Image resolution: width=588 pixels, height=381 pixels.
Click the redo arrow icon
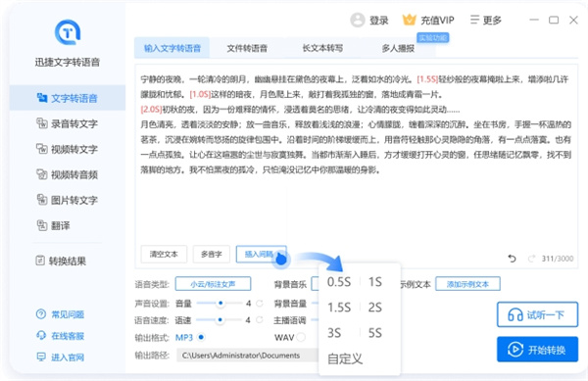click(x=531, y=259)
